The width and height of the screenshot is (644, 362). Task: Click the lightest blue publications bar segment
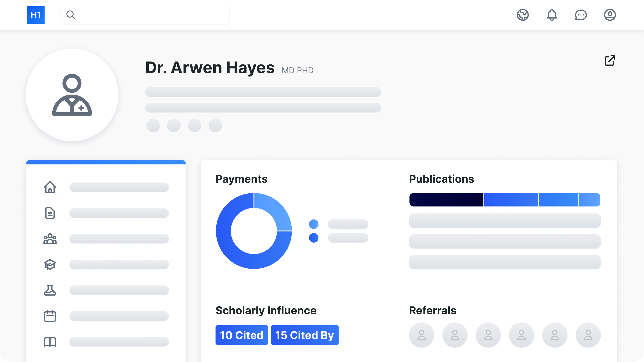pos(589,200)
